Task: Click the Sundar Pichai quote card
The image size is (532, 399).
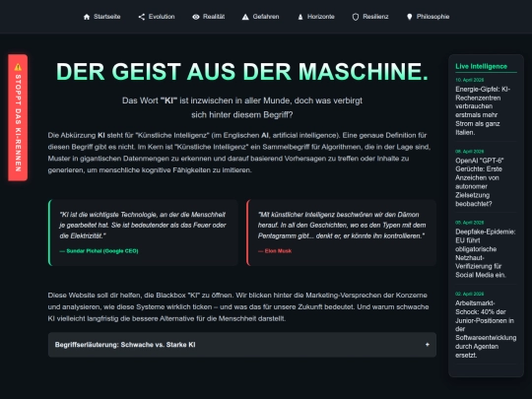Action: pos(143,233)
